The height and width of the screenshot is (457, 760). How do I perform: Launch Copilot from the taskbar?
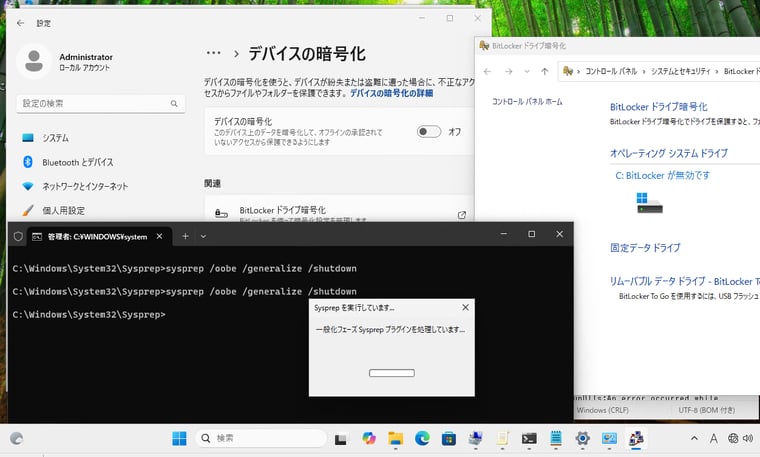(x=369, y=439)
